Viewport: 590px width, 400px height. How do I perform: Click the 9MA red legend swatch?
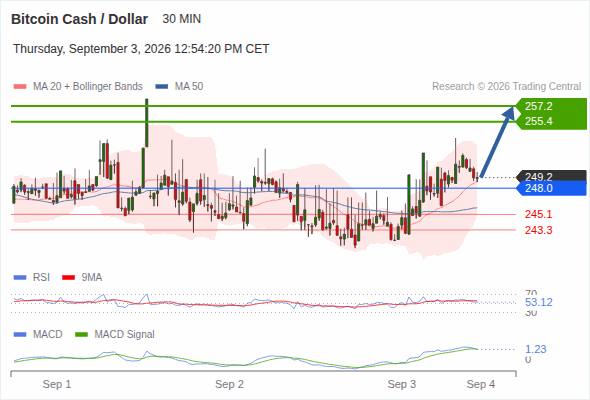pyautogui.click(x=68, y=278)
